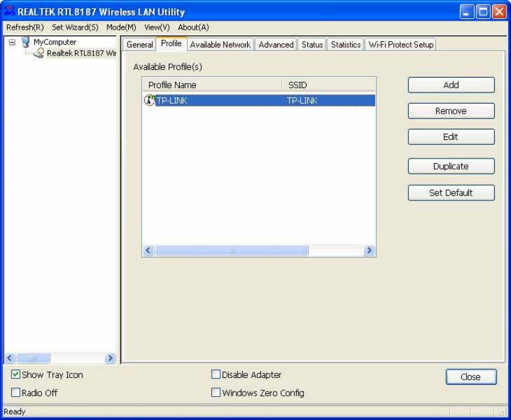511x420 pixels.
Task: Open the Mode(M) menu
Action: pos(121,27)
